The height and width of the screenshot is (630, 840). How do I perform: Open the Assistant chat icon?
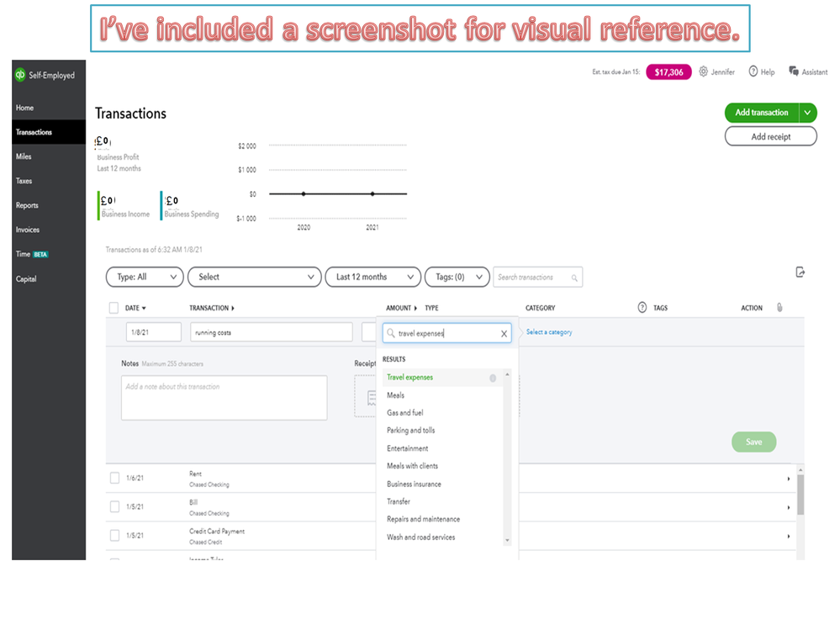click(x=794, y=71)
